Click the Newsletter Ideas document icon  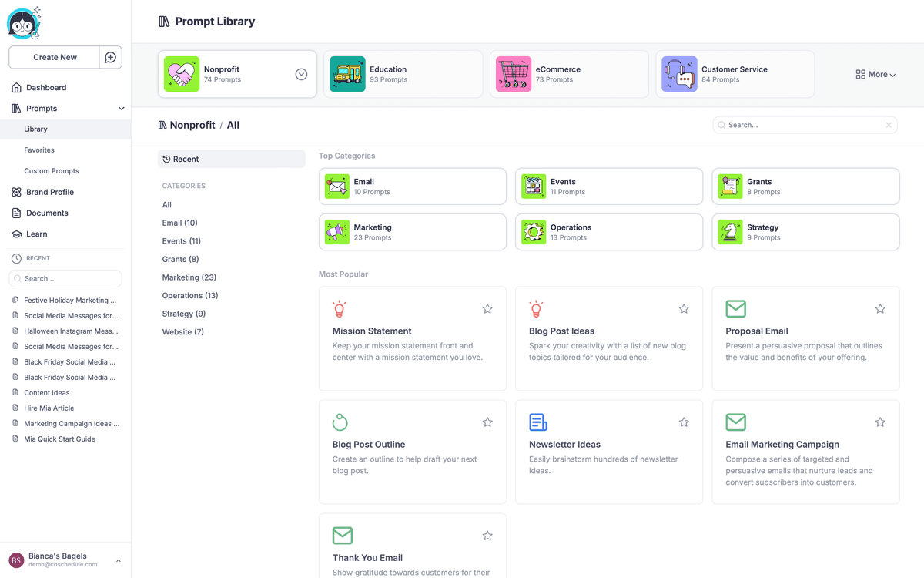point(536,422)
